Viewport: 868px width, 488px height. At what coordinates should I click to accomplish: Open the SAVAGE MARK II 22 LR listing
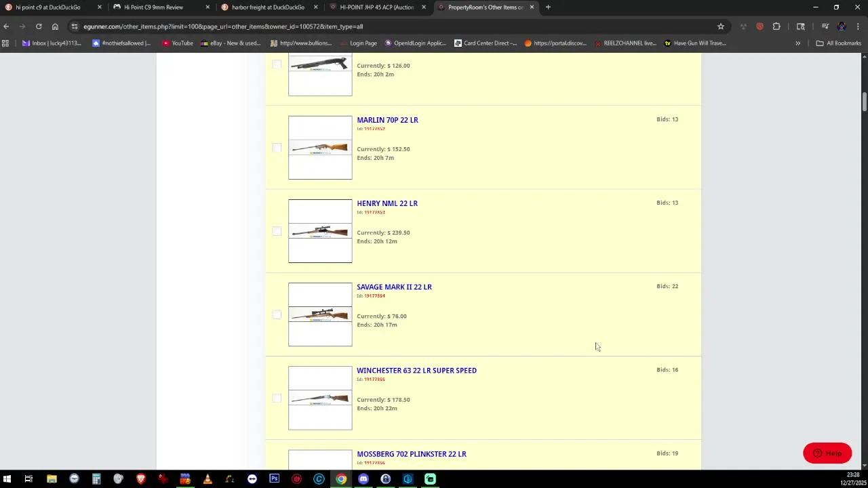click(394, 287)
